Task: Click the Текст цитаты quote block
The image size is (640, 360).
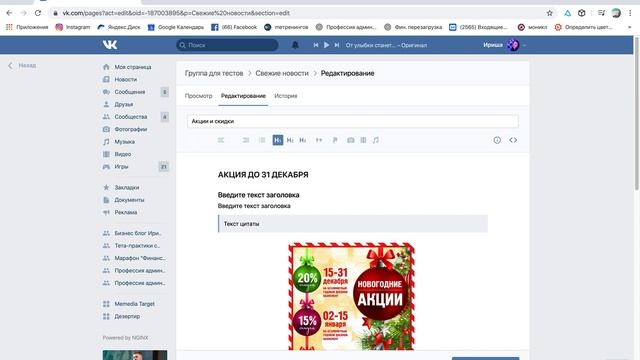Action: tap(353, 224)
